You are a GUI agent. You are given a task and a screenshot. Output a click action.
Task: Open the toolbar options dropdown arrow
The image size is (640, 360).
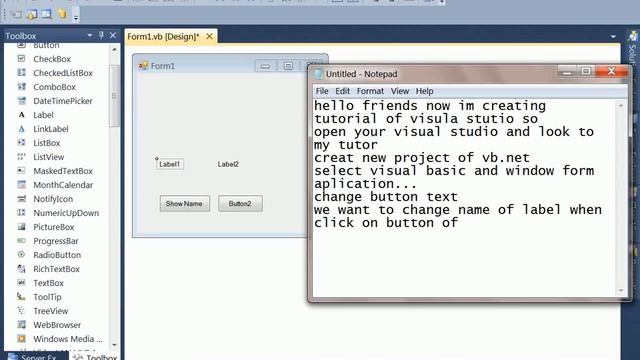coord(76,17)
